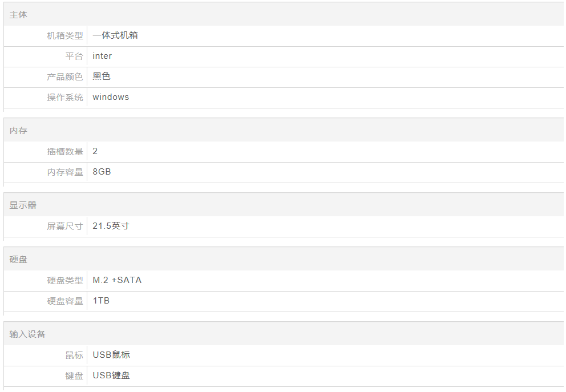Select the 产品颜色 value 黑色

[x=102, y=76]
